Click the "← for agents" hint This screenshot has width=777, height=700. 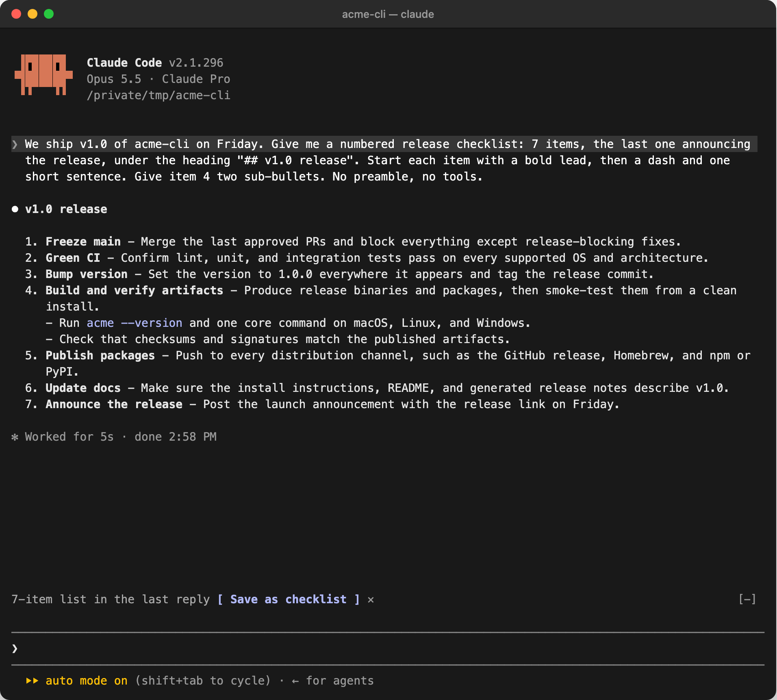[x=333, y=680]
